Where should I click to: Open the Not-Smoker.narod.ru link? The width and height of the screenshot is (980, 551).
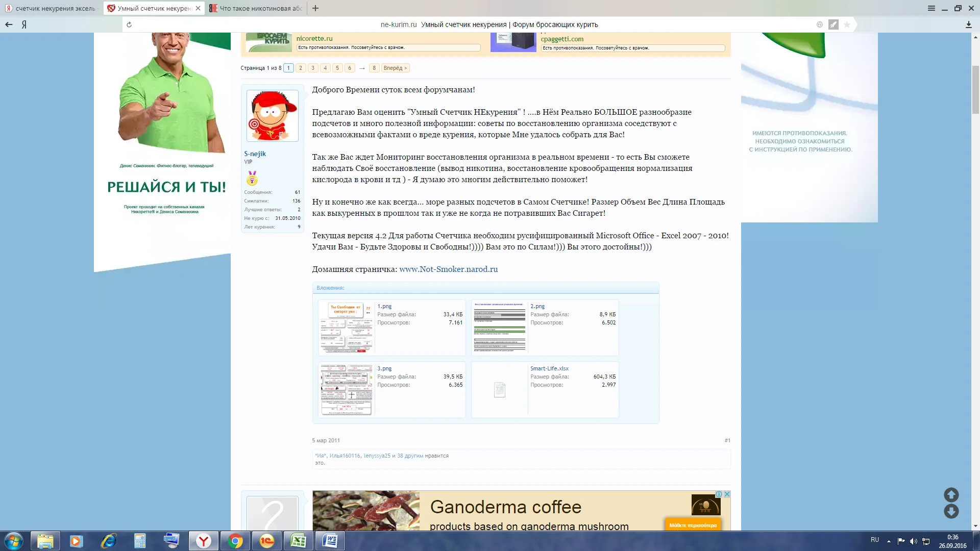pyautogui.click(x=448, y=269)
